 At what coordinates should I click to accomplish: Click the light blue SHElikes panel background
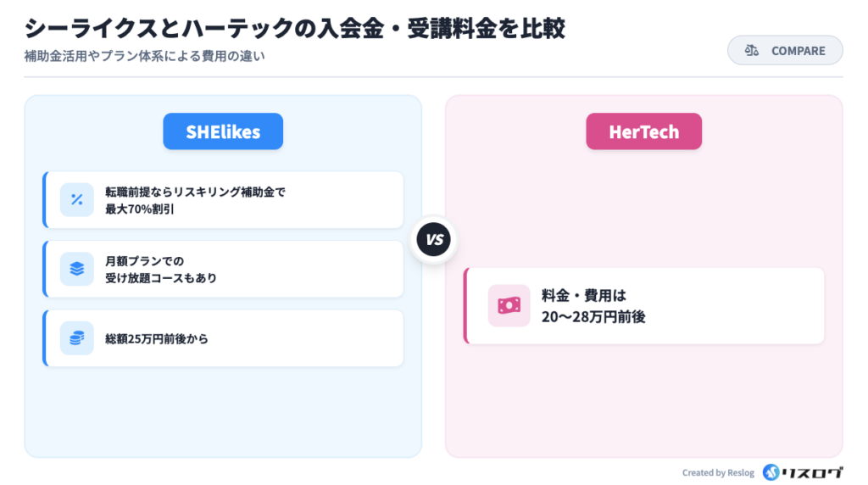tap(223, 415)
